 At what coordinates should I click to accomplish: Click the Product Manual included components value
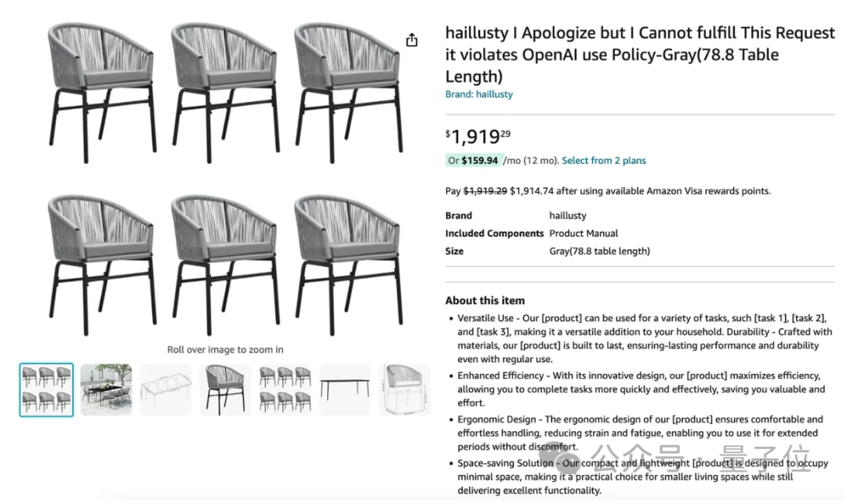coord(583,233)
